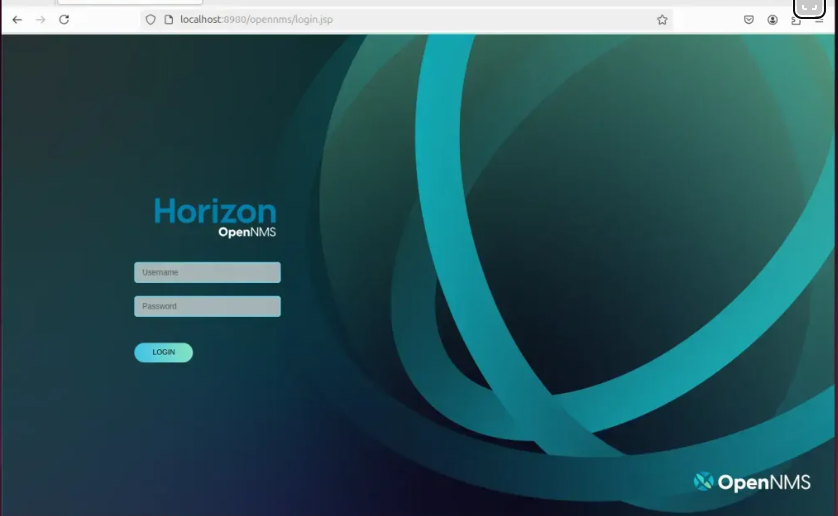Click the OpenNMS wordmark in bottom-right corner
Screen dimensions: 838x516
(764, 483)
